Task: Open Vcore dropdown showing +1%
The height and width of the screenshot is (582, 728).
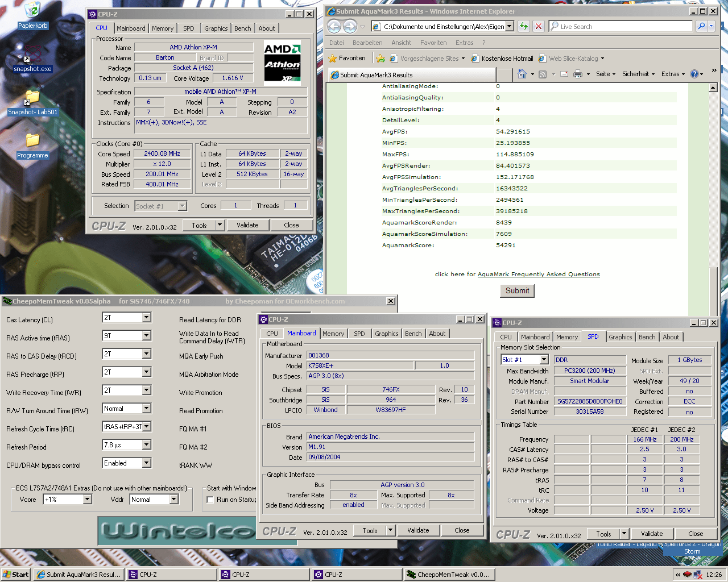Action: pos(87,500)
